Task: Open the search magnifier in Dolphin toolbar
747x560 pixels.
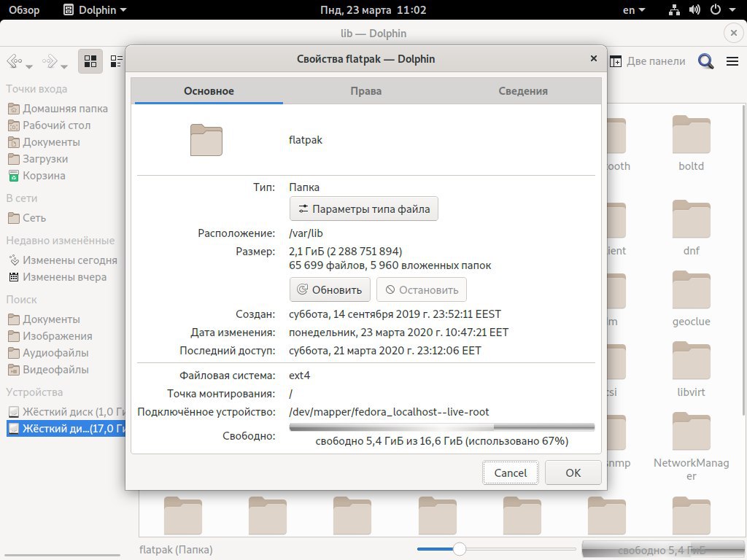Action: click(705, 61)
